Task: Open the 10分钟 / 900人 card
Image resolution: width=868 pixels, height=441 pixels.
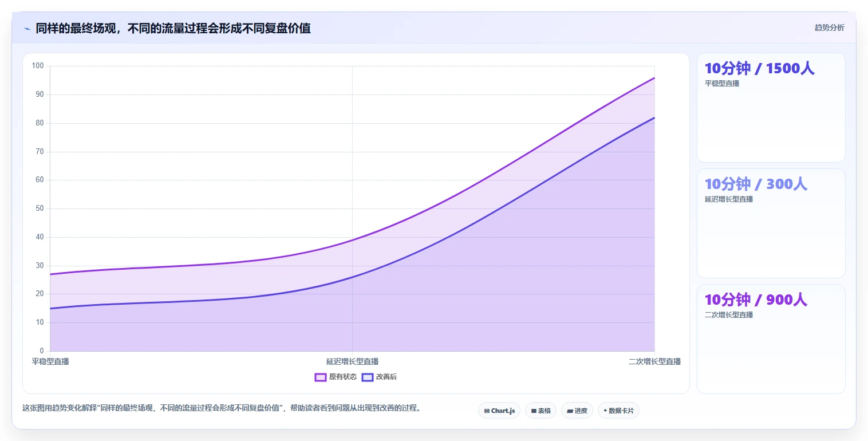Action: click(771, 339)
